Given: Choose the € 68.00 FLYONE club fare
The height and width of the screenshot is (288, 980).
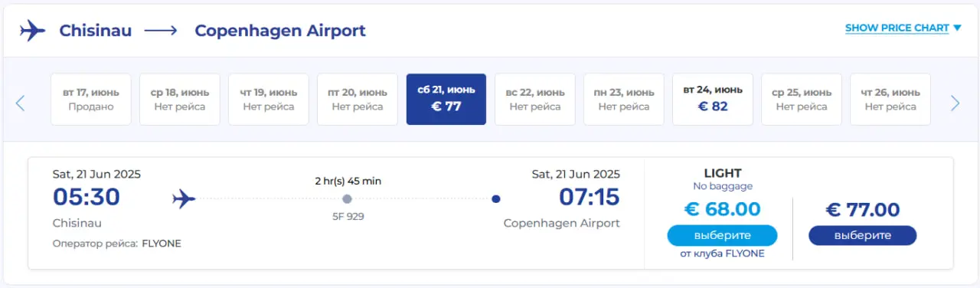Looking at the screenshot, I should (x=722, y=235).
